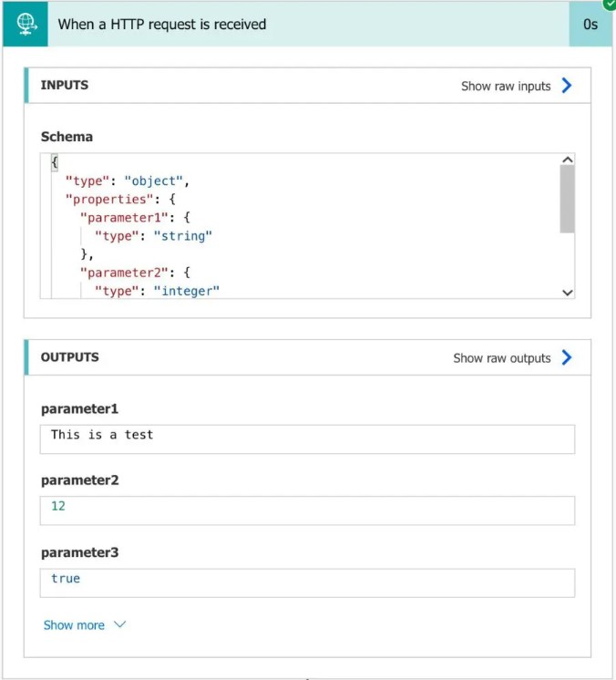Click the Schema label above the code box
616x680 pixels.
[67, 137]
